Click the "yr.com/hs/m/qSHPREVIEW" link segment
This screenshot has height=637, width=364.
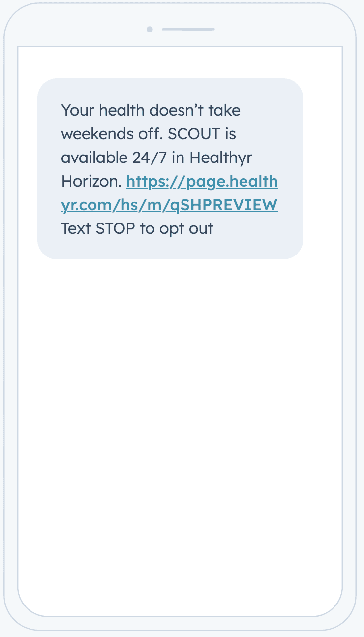tap(169, 205)
